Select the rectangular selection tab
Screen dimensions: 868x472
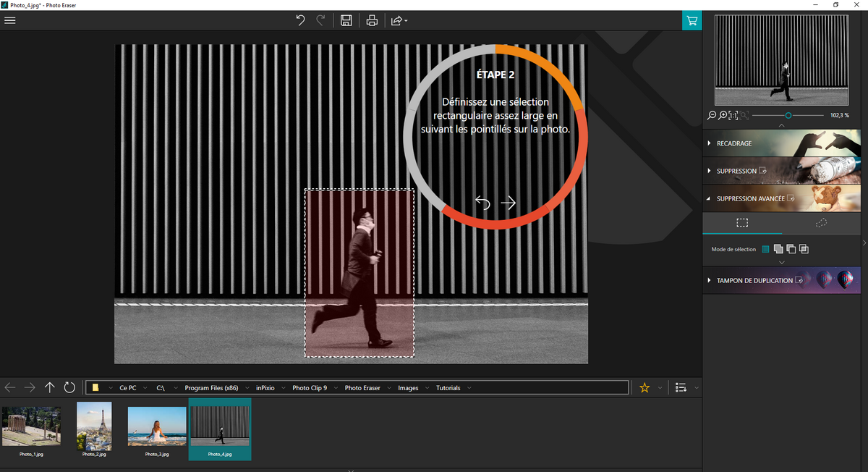[x=742, y=223]
